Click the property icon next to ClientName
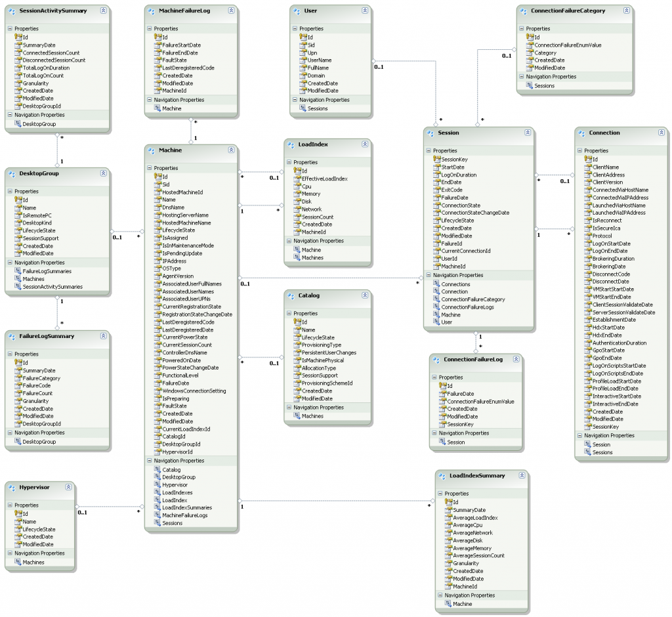672x617 pixels. [587, 167]
